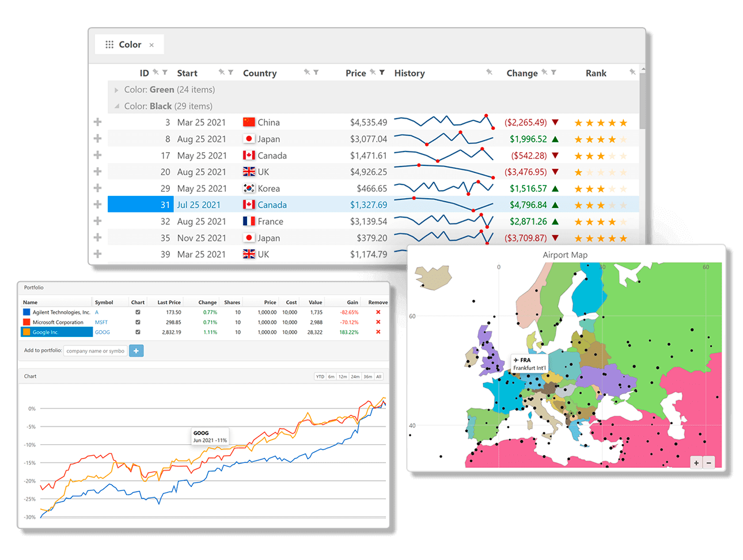Screen dimensions: 743x560
Task: Select 6m chart range
Action: [331, 377]
